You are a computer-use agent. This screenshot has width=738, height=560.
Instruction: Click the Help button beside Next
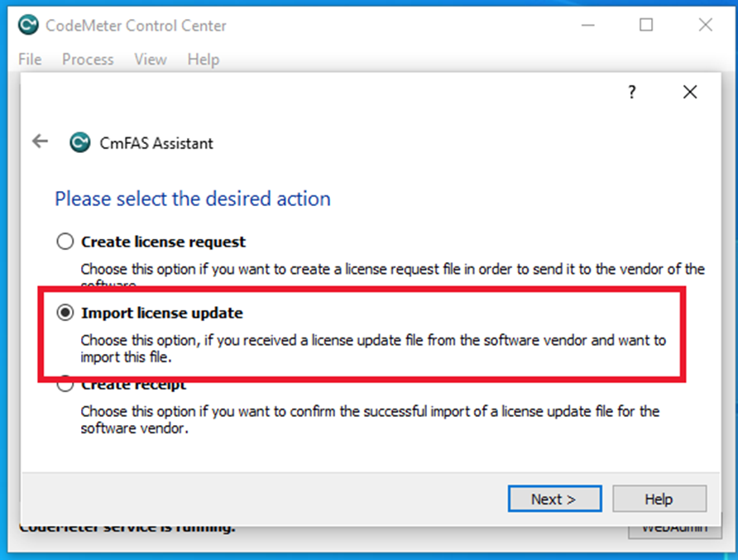pos(659,499)
